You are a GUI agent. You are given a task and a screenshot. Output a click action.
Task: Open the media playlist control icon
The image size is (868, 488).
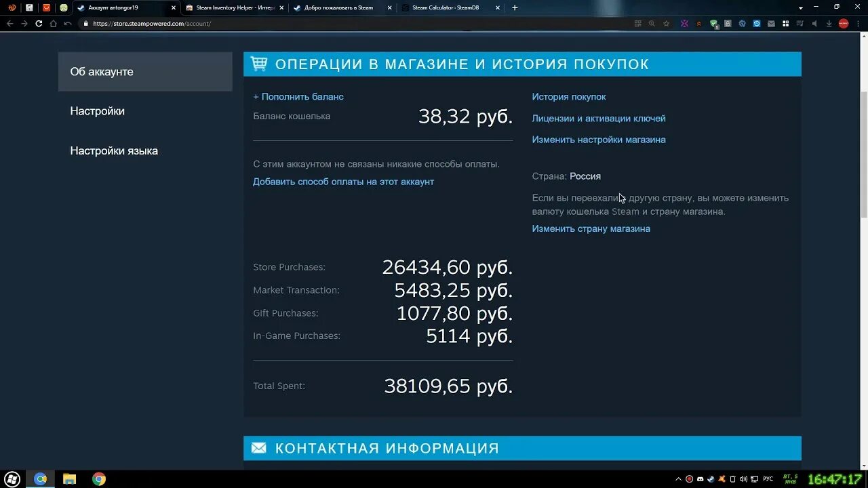click(800, 23)
